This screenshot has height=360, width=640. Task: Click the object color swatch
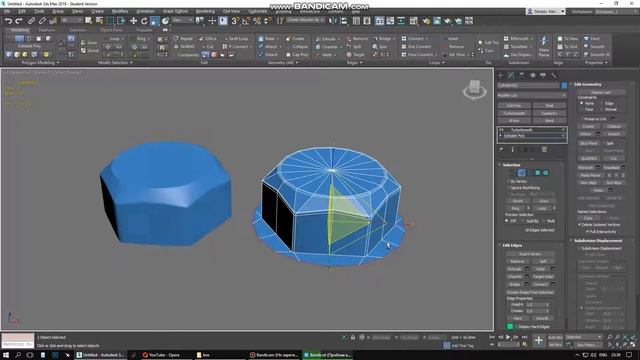click(x=564, y=85)
